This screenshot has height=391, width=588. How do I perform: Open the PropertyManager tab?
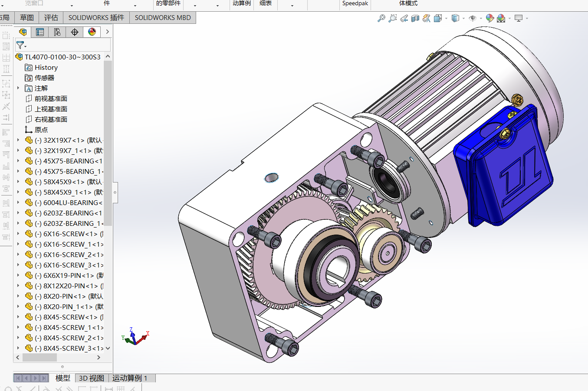click(x=40, y=32)
